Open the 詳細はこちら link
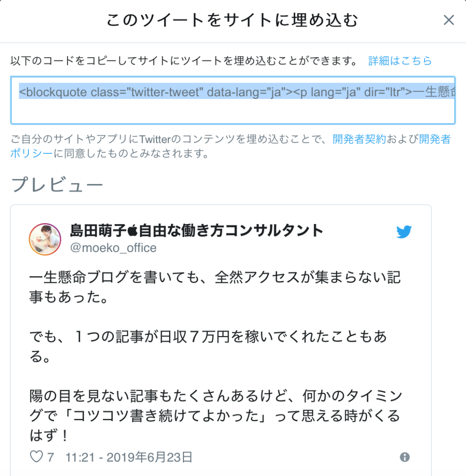The height and width of the screenshot is (476, 466). tap(400, 61)
